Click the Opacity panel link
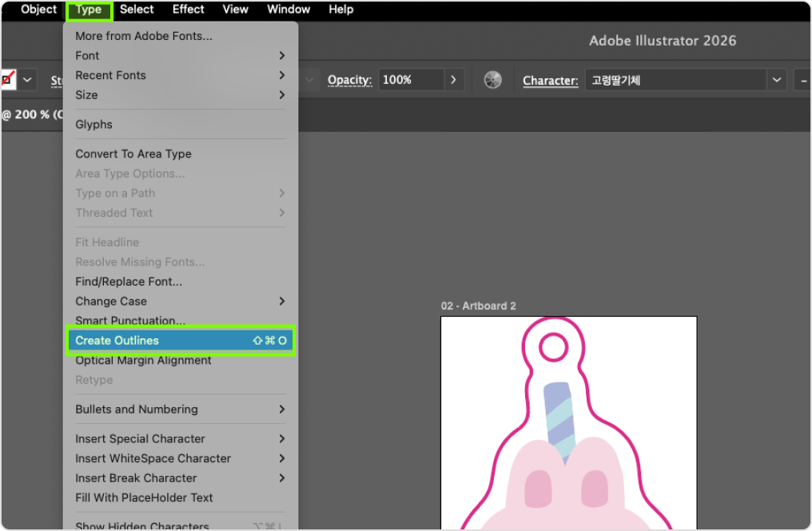Viewport: 812px width, 531px height. pyautogui.click(x=349, y=80)
